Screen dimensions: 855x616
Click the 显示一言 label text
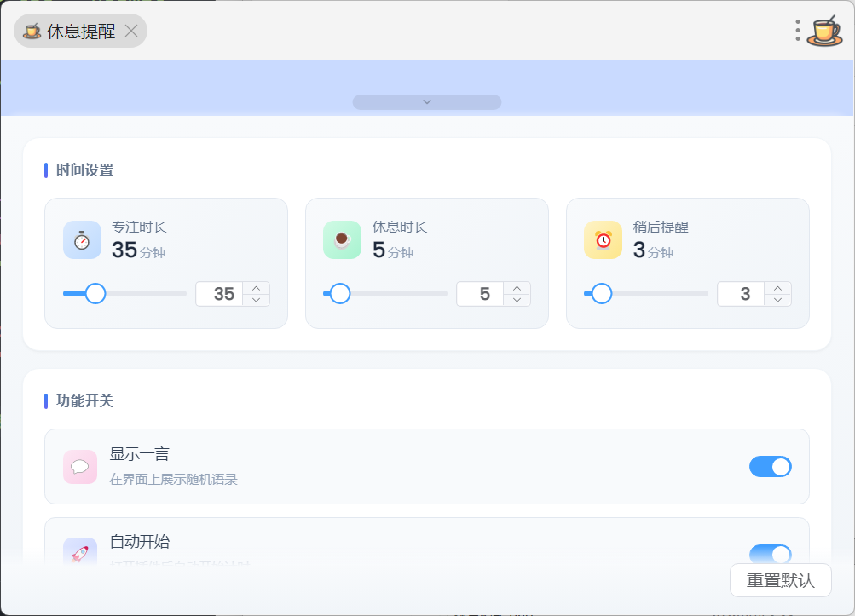pos(140,454)
